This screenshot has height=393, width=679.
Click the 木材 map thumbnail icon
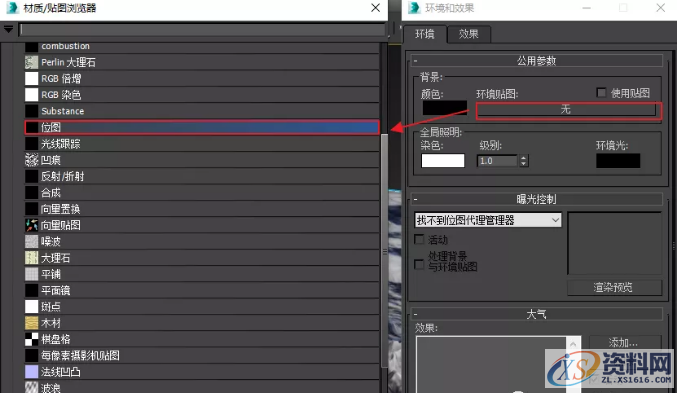[31, 323]
